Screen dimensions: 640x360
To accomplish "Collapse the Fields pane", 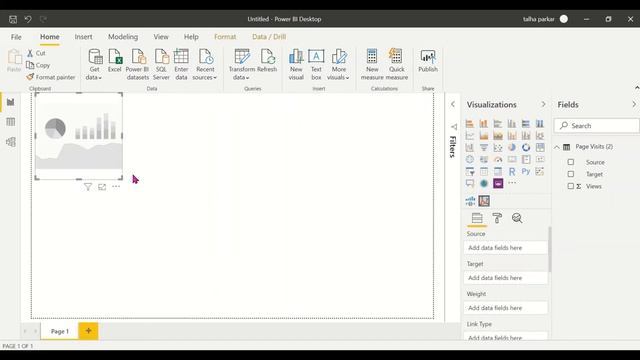I will 634,104.
